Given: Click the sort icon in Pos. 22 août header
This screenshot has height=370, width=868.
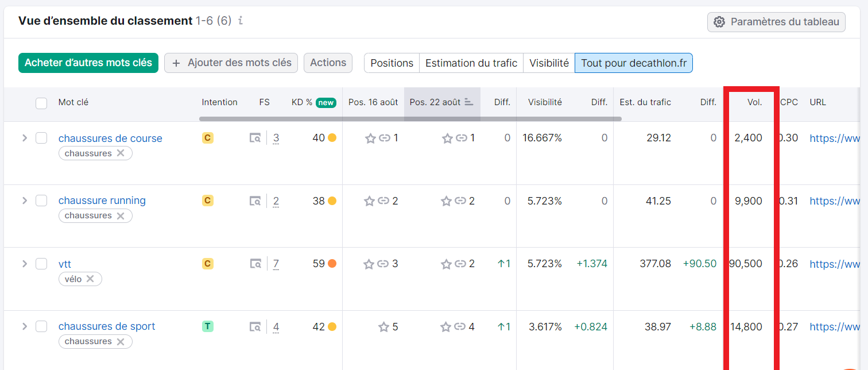Looking at the screenshot, I should [x=469, y=102].
